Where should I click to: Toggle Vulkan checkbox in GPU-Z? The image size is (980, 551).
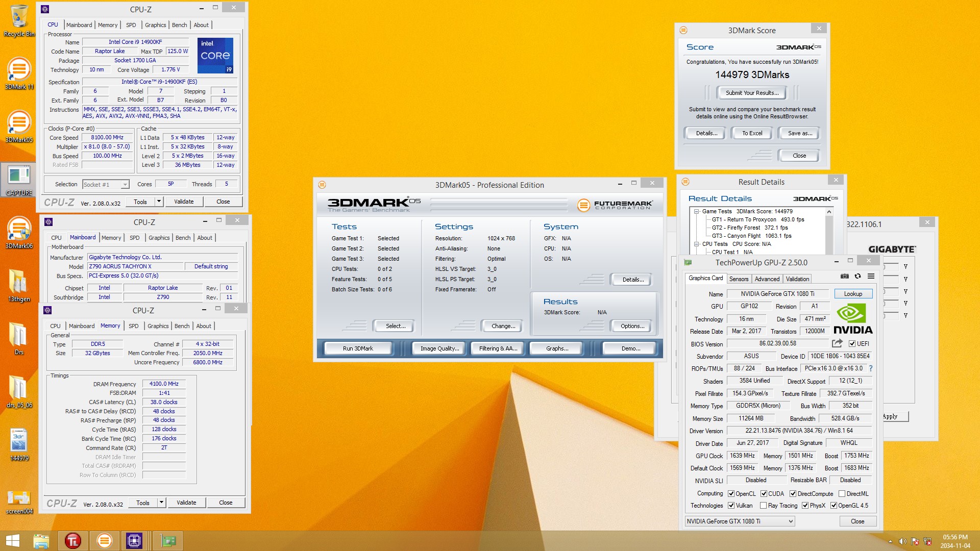click(731, 506)
